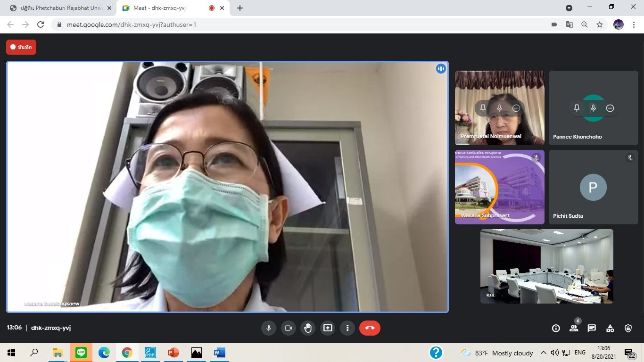The height and width of the screenshot is (362, 644).
Task: Start presenting your screen
Action: coord(328,328)
